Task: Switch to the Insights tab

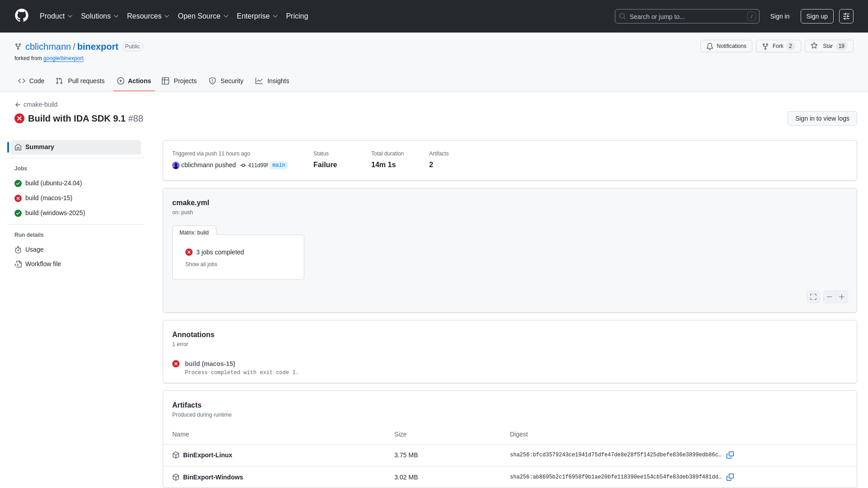Action: [x=272, y=81]
